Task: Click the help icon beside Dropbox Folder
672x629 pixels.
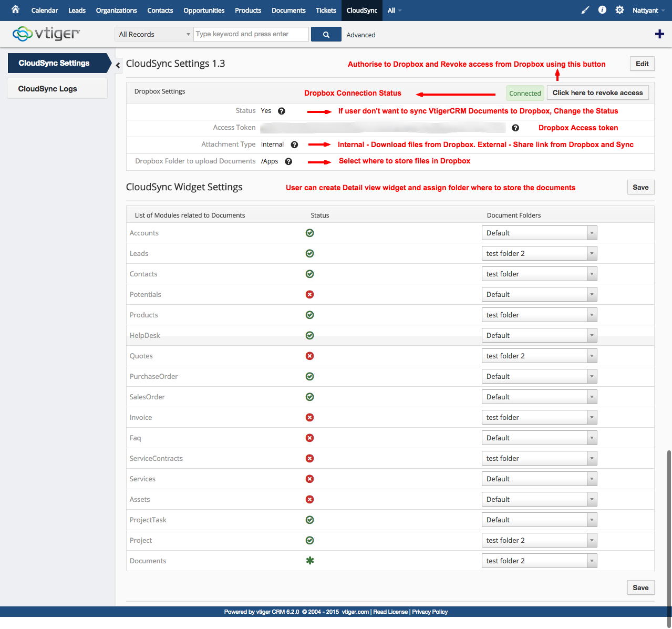Action: (x=288, y=161)
